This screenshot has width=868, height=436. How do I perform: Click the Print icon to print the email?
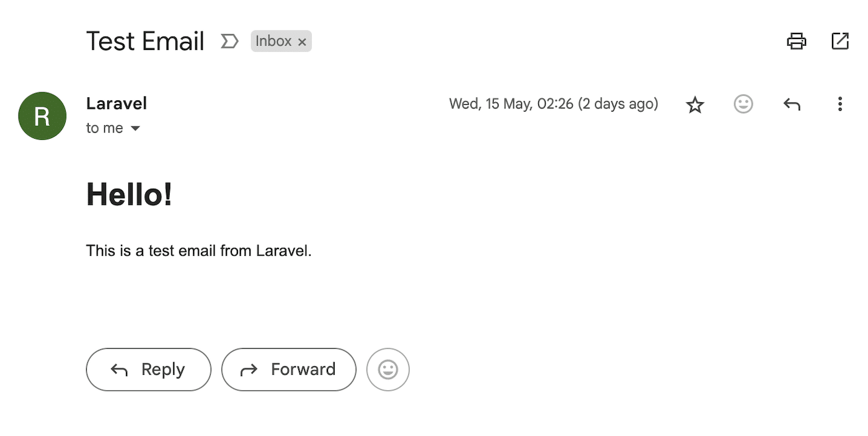[797, 41]
